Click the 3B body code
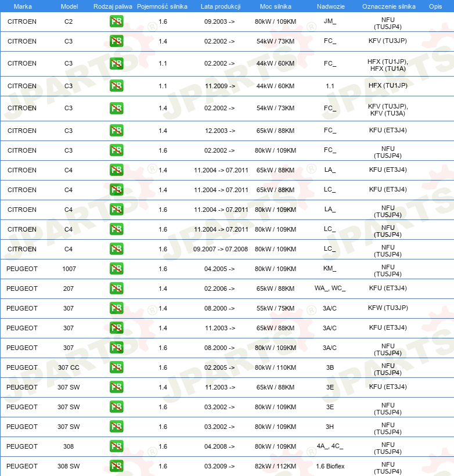 330,367
